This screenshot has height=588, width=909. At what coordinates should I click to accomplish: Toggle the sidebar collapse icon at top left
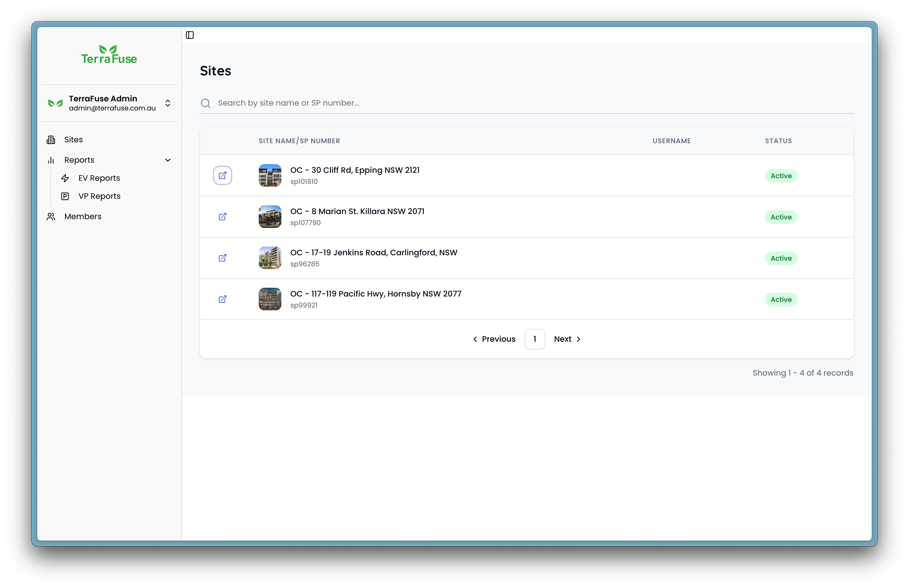190,35
